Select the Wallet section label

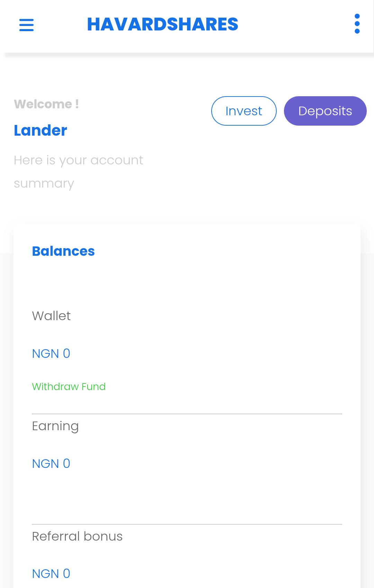51,316
